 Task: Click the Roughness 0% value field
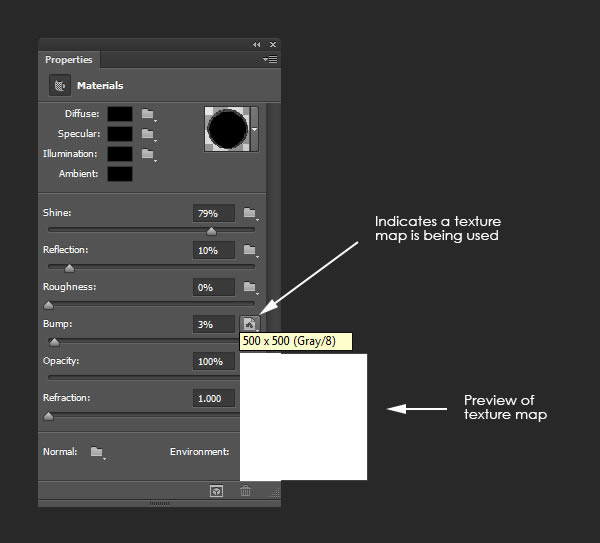(214, 287)
